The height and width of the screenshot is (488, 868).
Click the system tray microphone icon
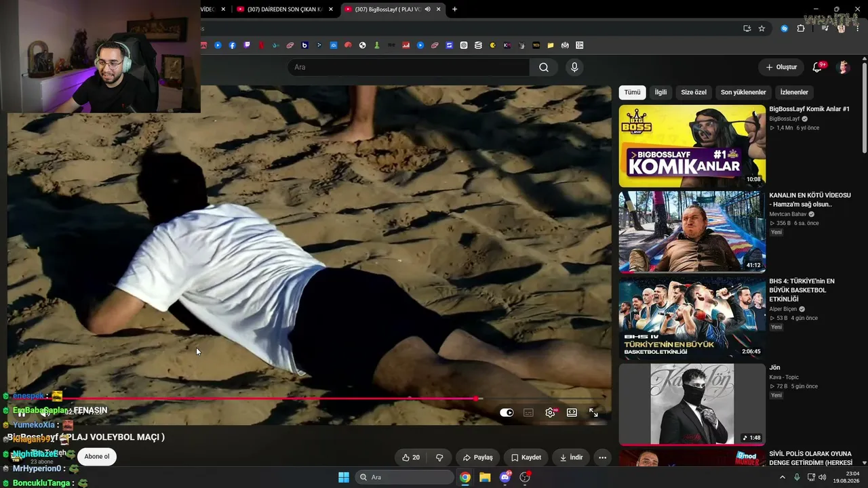(x=797, y=477)
